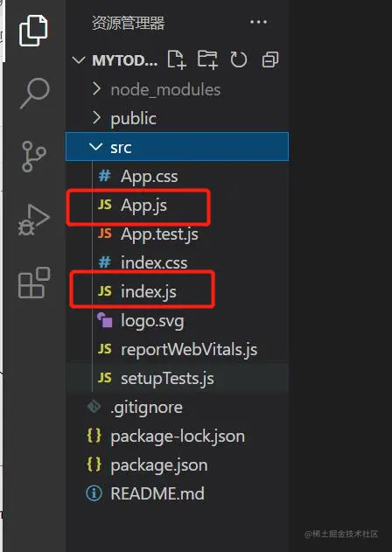The width and height of the screenshot is (392, 552).
Task: Open the Explorer more actions ellipsis
Action: [258, 22]
